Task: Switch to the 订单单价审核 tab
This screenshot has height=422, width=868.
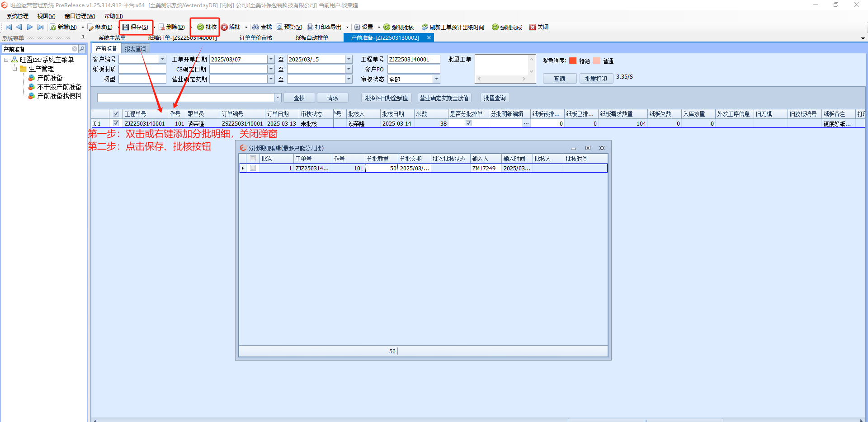Action: pos(256,38)
